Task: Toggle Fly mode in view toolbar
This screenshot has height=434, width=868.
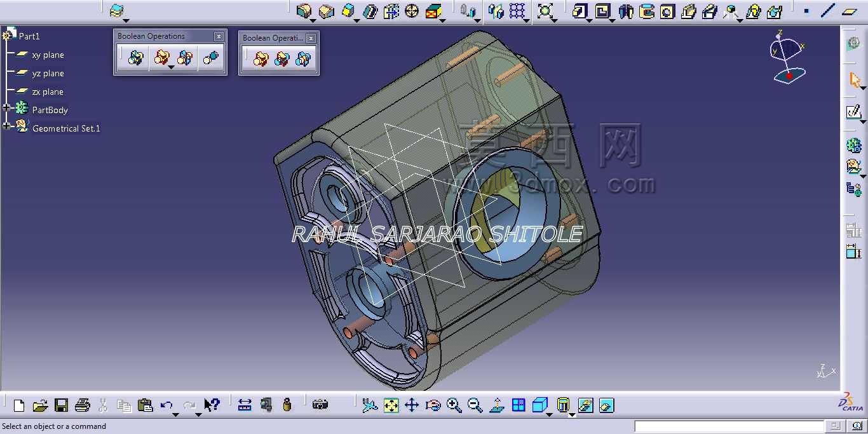Action: (370, 405)
